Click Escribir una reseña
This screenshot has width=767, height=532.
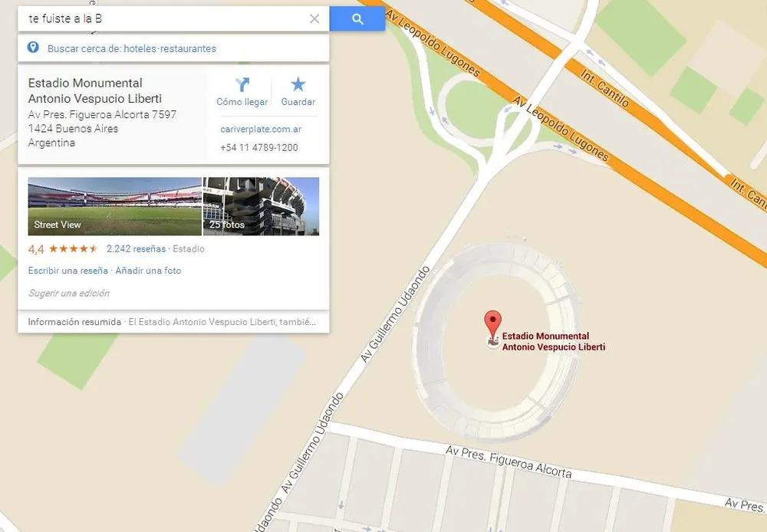point(68,271)
